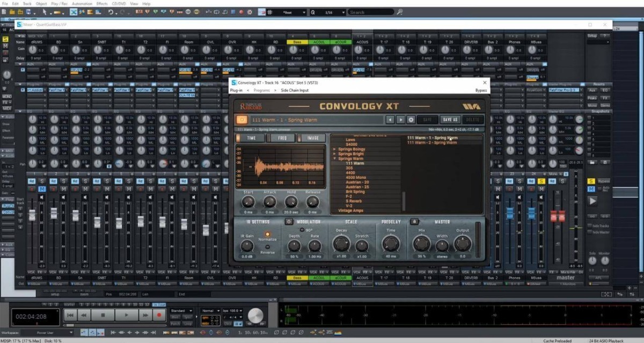Click the Setup button in mixer

click(x=592, y=35)
